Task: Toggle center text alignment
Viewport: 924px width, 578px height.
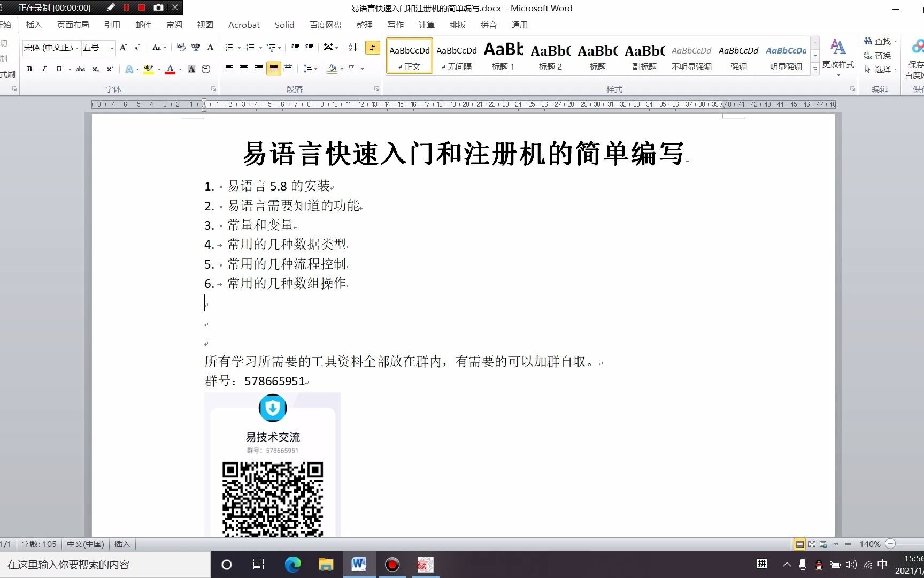Action: 243,69
